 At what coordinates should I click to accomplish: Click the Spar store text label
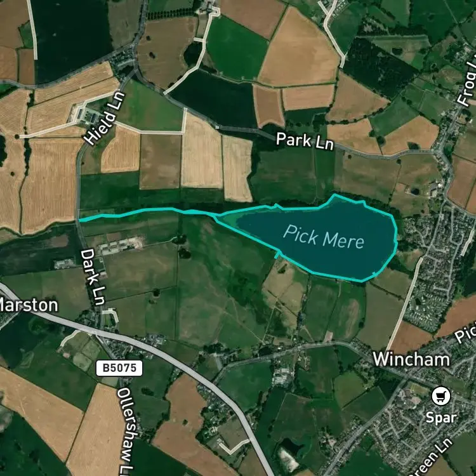[x=441, y=418]
